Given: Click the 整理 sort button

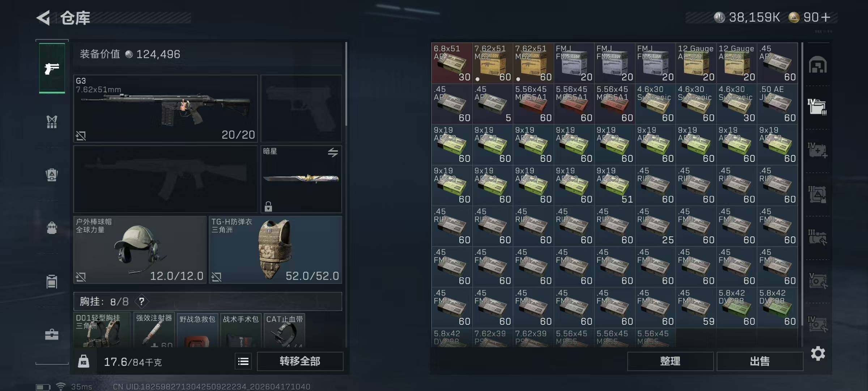Looking at the screenshot, I should 670,361.
